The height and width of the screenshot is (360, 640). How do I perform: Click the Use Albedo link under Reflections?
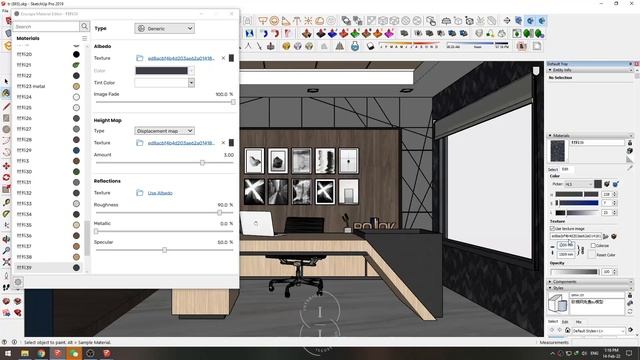pos(160,193)
